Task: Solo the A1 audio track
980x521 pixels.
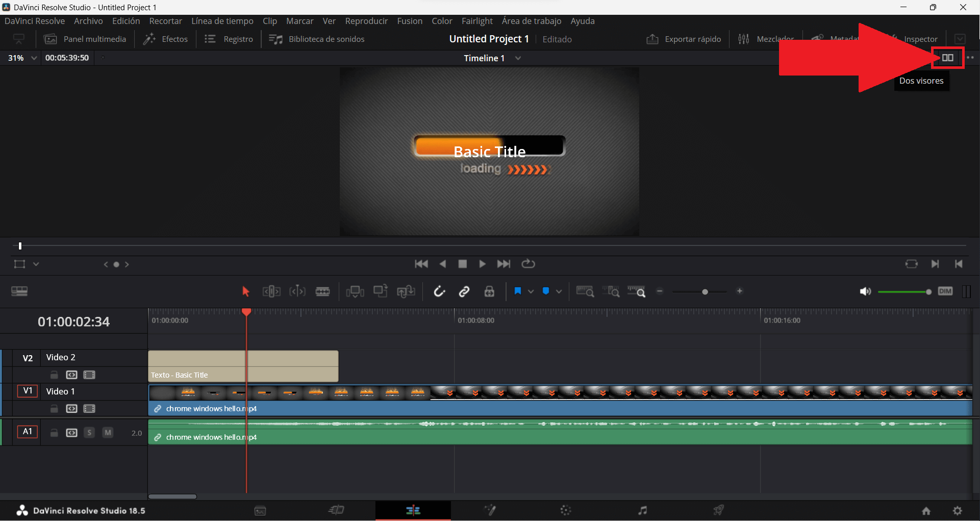Action: (x=89, y=433)
